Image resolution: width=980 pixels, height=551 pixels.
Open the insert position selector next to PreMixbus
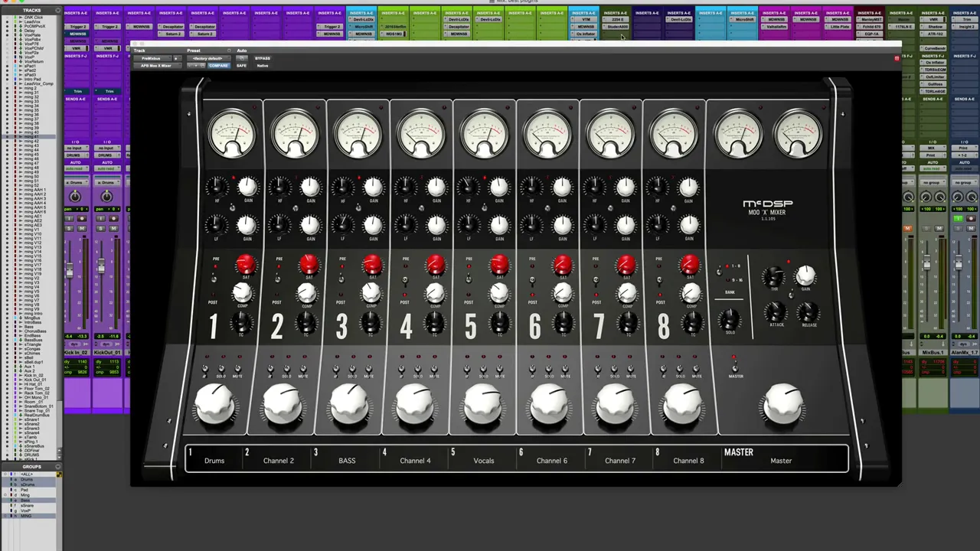(x=178, y=58)
